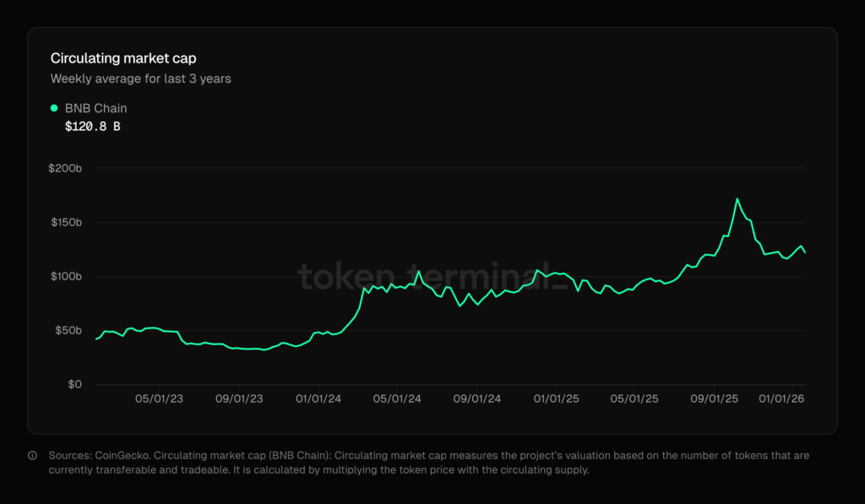The image size is (865, 504).
Task: Click the $0 y-axis label
Action: (73, 384)
